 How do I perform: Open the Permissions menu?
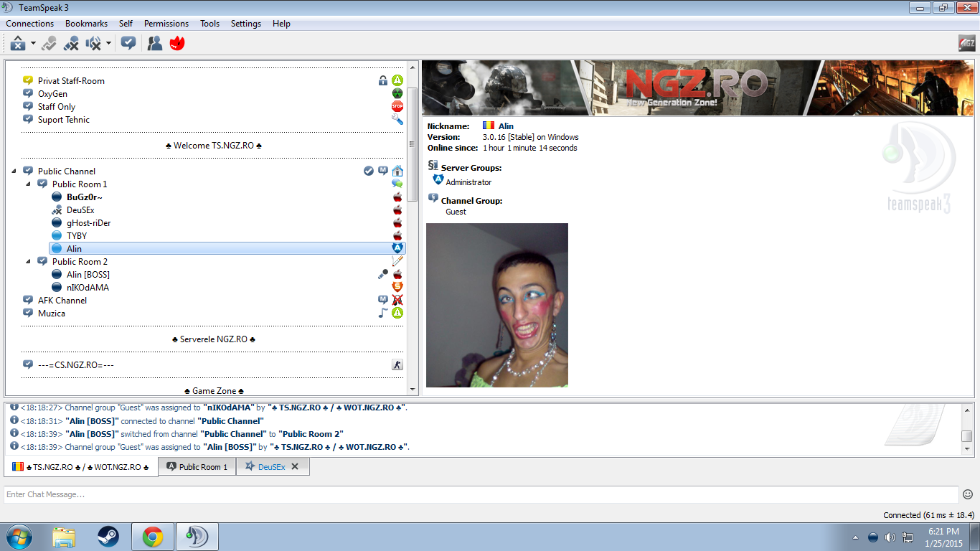point(166,24)
